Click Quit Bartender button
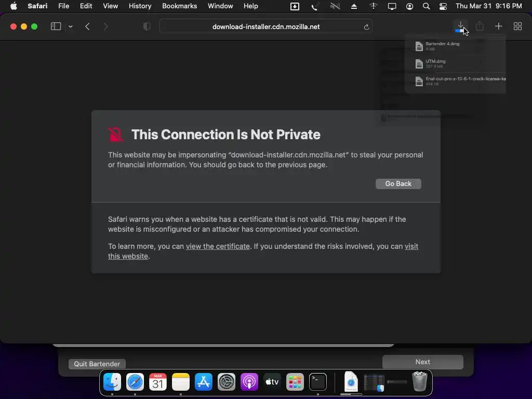This screenshot has height=399, width=532. click(97, 364)
